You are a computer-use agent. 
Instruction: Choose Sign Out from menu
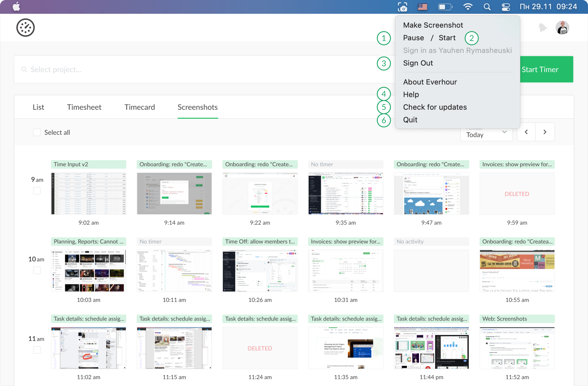coord(418,63)
